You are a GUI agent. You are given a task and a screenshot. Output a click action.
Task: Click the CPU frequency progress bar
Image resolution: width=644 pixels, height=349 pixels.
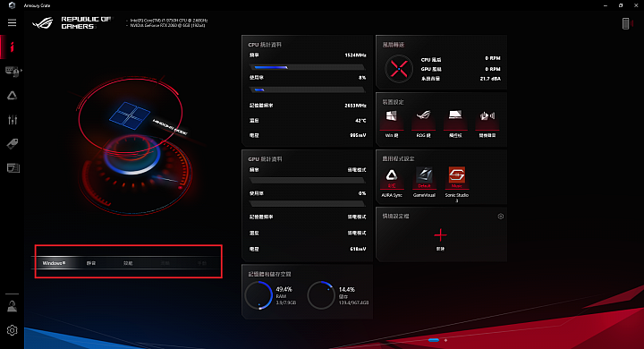pos(307,66)
